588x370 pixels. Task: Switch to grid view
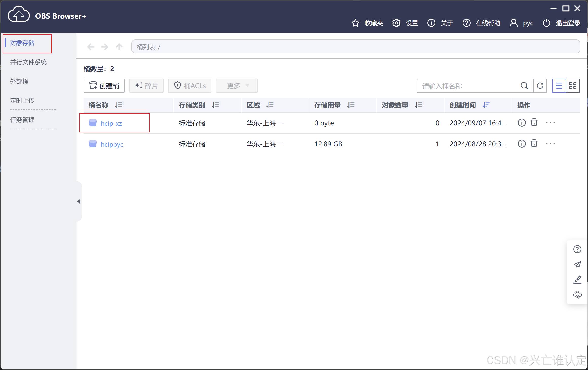[x=573, y=86]
